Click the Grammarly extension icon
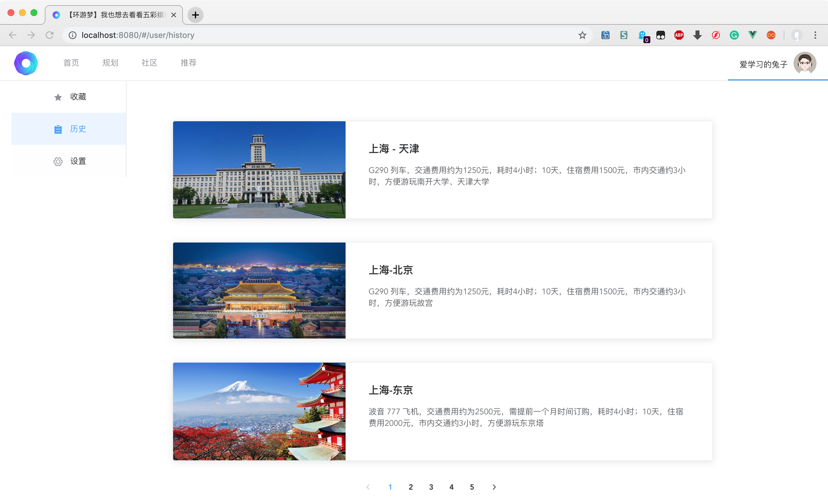 click(734, 35)
